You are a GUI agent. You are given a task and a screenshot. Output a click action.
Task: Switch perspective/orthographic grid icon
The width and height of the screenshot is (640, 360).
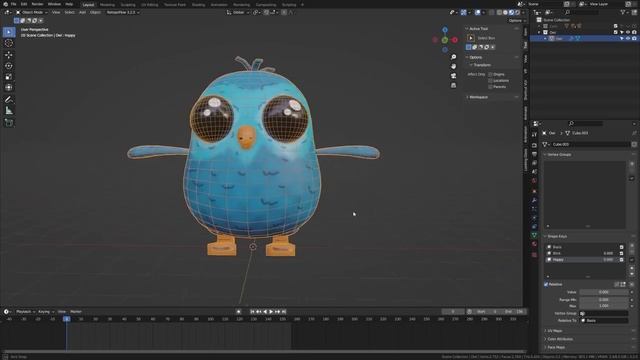click(453, 85)
